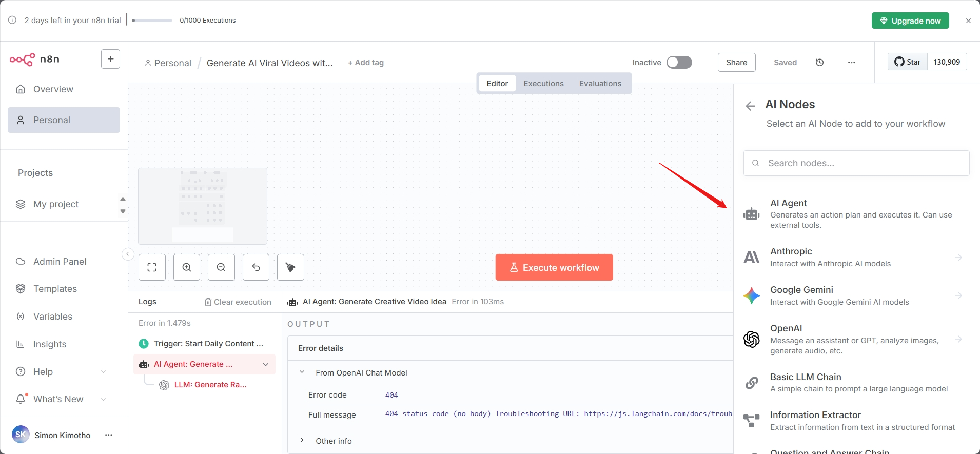980x454 pixels.
Task: Add the Information Extractor node
Action: click(x=856, y=421)
